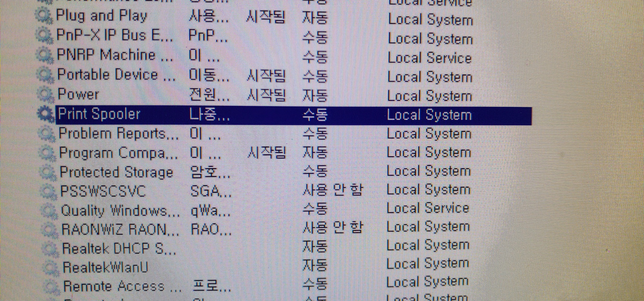The image size is (644, 301).
Task: Click the 시작됨 status of Portable Device
Action: click(266, 75)
